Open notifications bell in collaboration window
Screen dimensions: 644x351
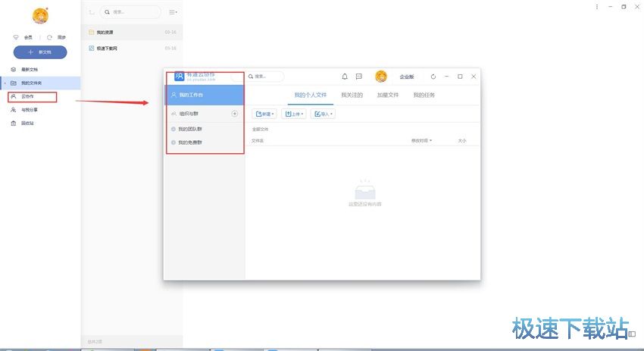click(345, 77)
